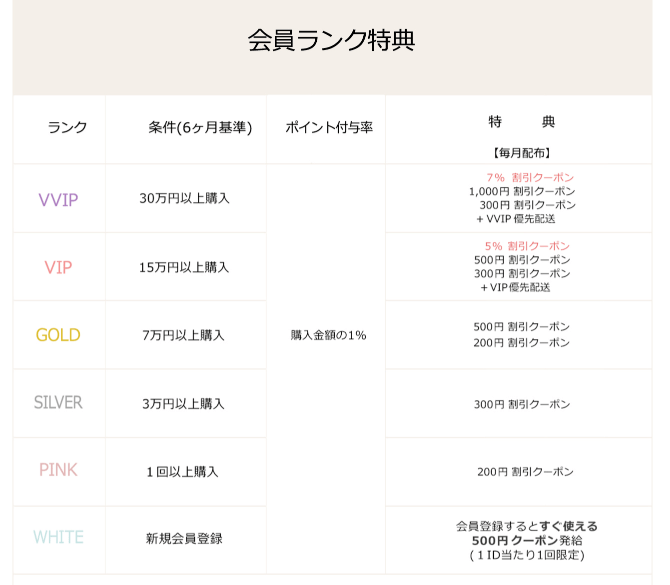Viewport: 670px width, 585px height.
Task: Click the 7% 割引クーポン red text
Action: [x=530, y=177]
